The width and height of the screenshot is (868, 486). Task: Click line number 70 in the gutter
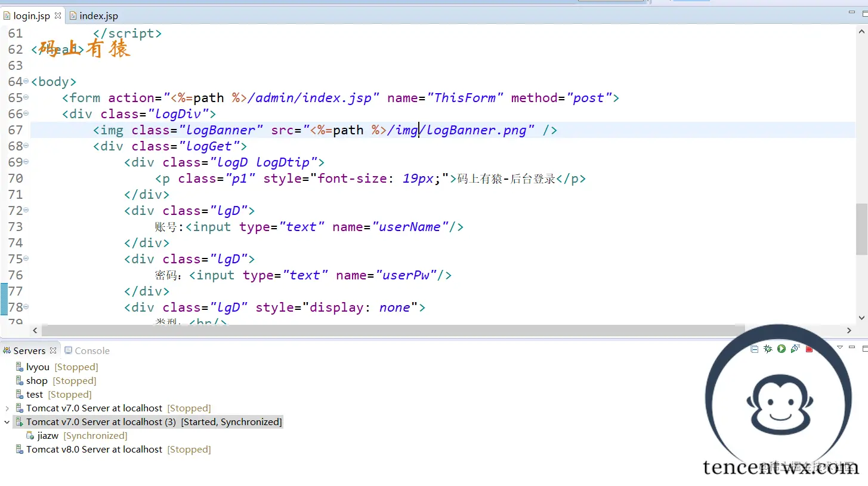coord(16,178)
